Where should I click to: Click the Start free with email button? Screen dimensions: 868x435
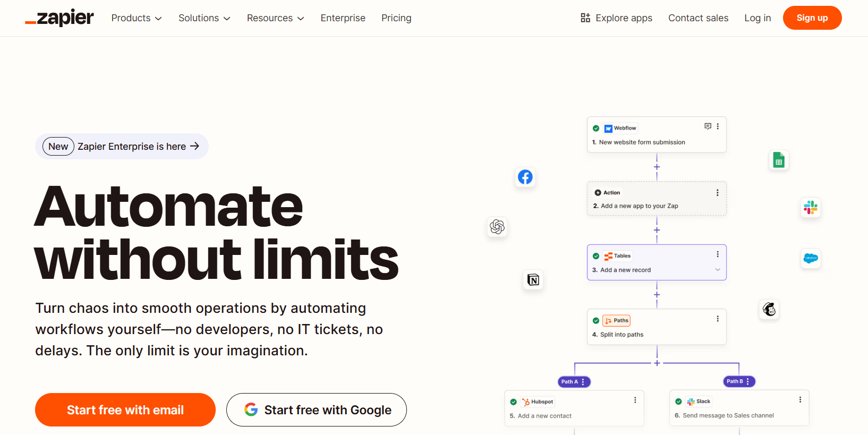coord(125,410)
